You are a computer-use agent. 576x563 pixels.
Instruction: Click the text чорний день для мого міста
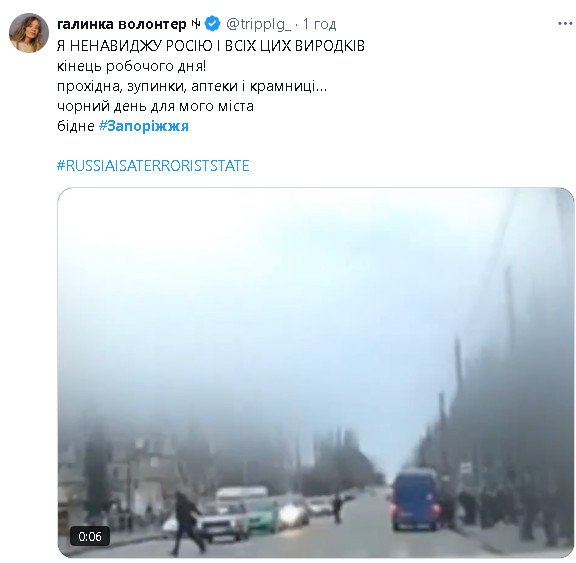(155, 106)
